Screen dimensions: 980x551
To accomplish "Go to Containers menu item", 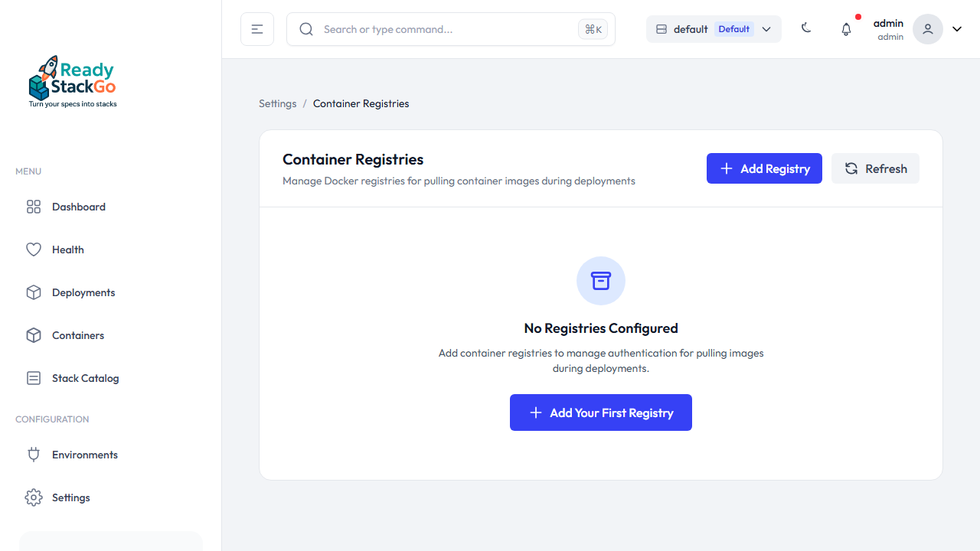I will coord(78,335).
